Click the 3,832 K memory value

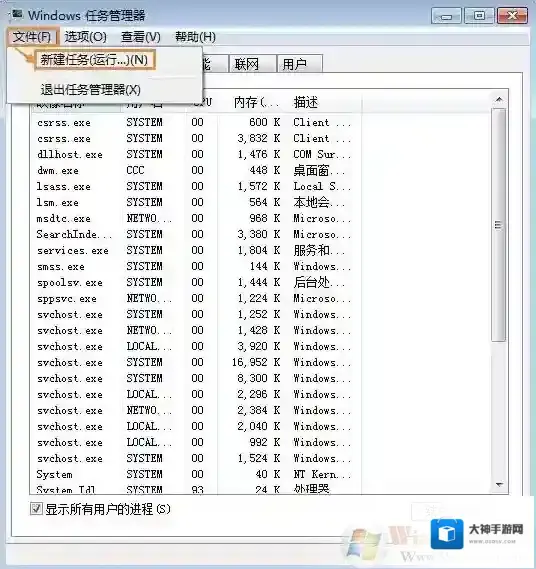click(259, 138)
